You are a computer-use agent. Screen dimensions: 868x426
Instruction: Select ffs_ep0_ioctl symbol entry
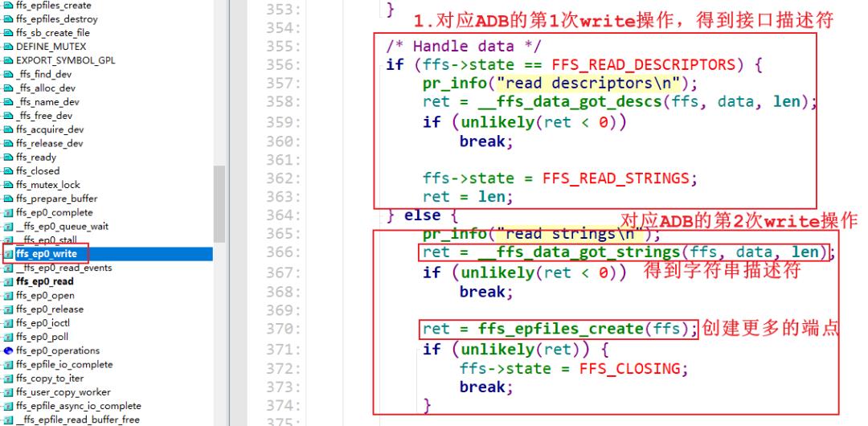tap(43, 323)
